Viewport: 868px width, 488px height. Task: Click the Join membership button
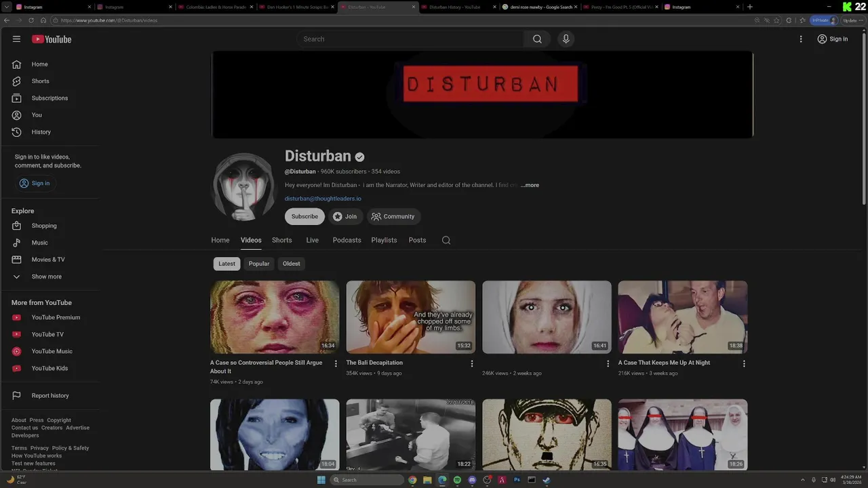coord(345,217)
